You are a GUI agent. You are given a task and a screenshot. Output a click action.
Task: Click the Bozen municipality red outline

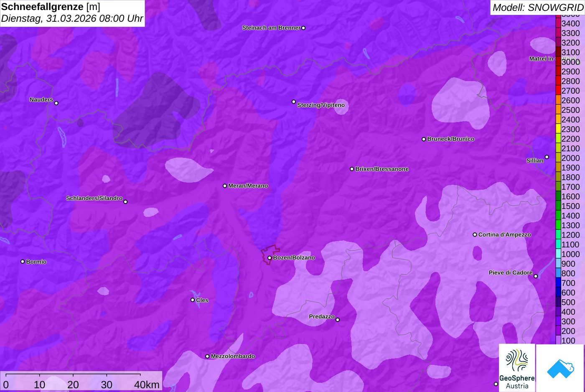(270, 255)
